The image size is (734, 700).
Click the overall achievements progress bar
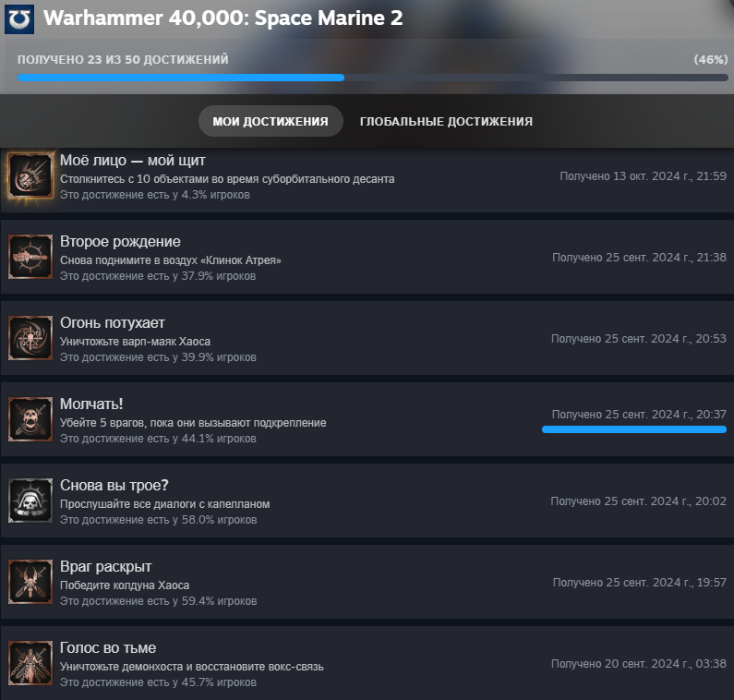point(373,78)
